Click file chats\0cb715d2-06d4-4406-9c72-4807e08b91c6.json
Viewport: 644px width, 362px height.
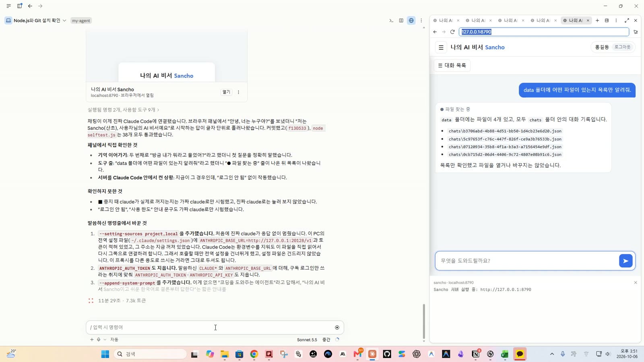point(505,154)
